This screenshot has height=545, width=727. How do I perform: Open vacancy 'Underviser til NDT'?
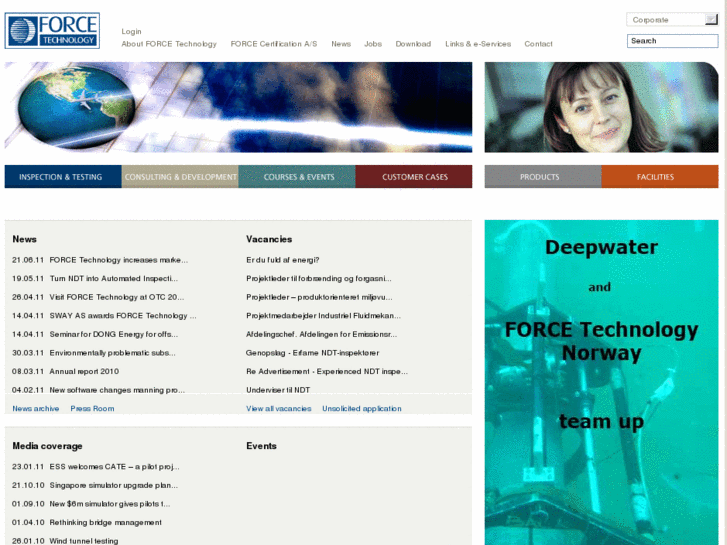pyautogui.click(x=278, y=390)
